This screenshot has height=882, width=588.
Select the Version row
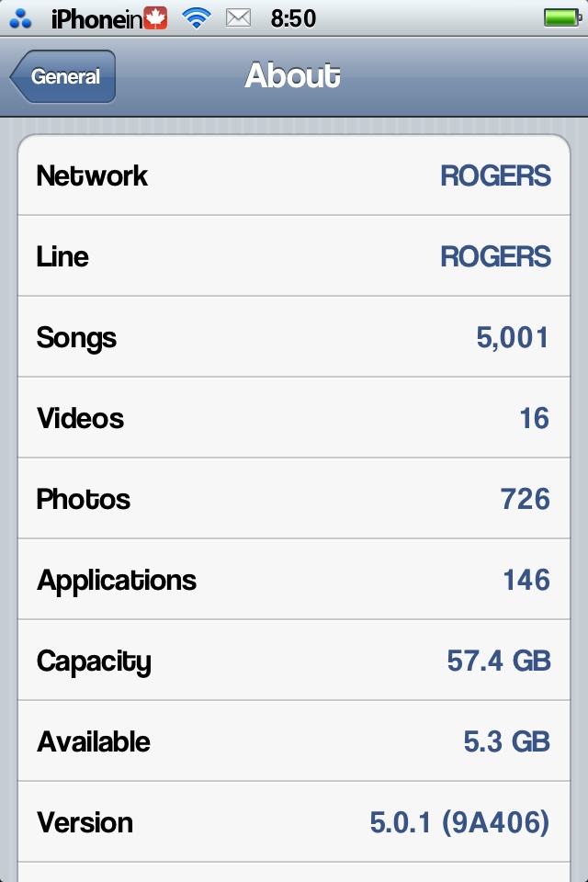point(294,821)
